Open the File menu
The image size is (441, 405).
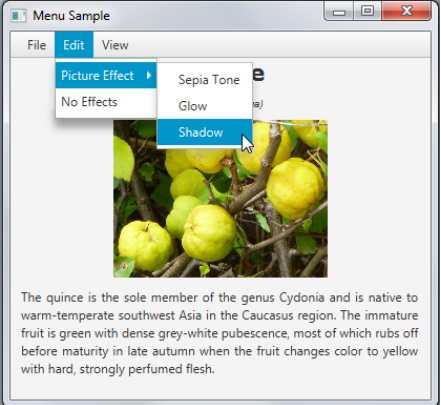pyautogui.click(x=37, y=45)
